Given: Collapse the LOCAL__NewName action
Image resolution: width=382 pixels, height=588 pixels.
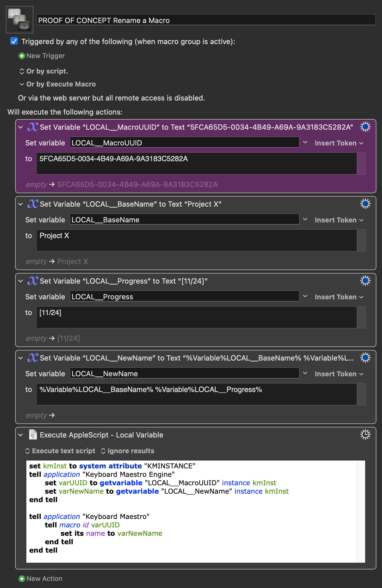Looking at the screenshot, I should tap(20, 358).
